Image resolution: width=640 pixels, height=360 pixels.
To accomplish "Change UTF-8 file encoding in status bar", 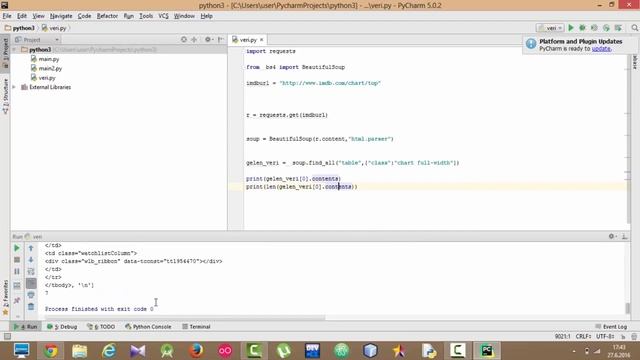I will (605, 336).
